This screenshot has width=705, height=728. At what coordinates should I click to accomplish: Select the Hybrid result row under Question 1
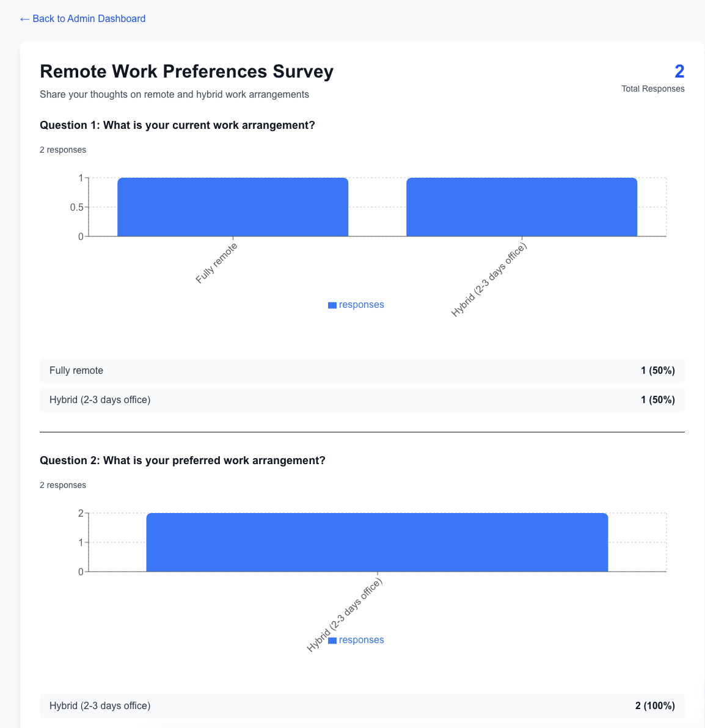pyautogui.click(x=362, y=400)
